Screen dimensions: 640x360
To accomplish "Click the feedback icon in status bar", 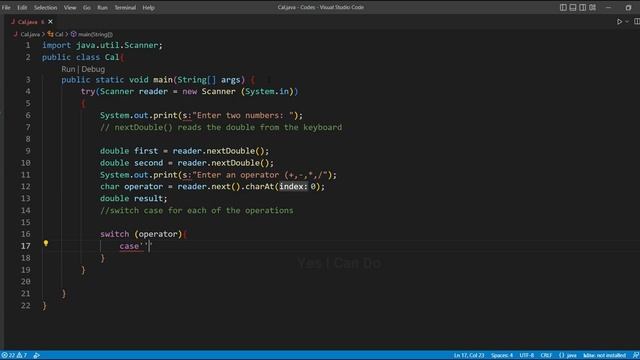I will [x=636, y=356].
